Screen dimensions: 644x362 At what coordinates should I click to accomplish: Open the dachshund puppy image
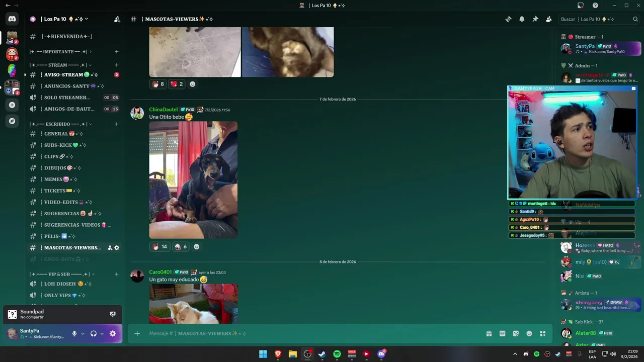click(x=193, y=180)
